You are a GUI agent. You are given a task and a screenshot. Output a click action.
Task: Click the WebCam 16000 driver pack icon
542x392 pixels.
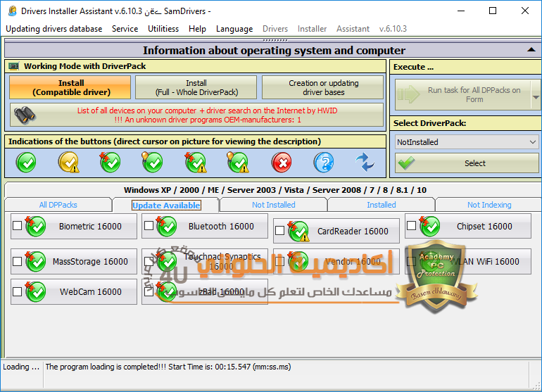click(x=35, y=291)
